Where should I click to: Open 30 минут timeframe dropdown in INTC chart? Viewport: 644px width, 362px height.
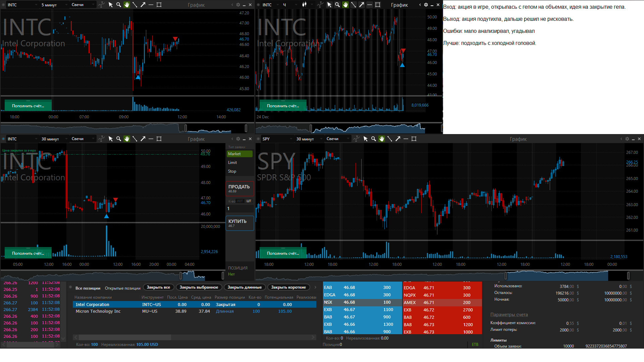click(54, 139)
